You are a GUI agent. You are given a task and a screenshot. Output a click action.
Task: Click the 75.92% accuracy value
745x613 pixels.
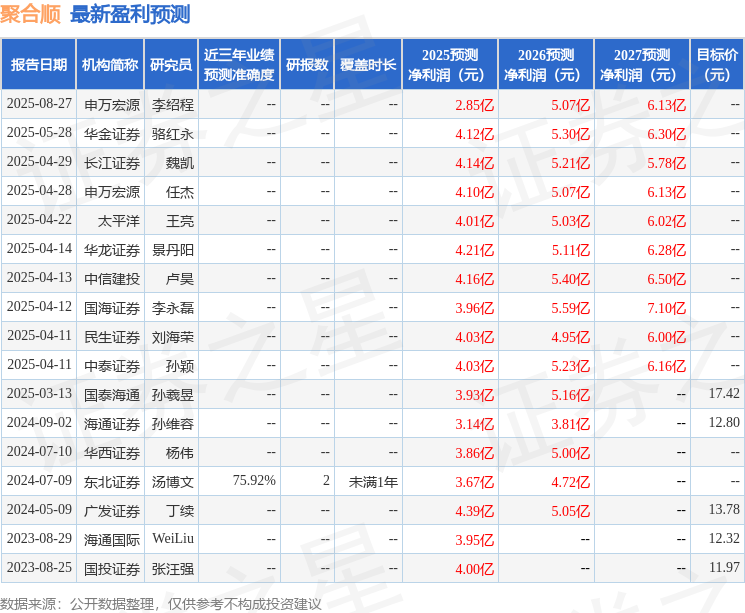click(x=254, y=480)
